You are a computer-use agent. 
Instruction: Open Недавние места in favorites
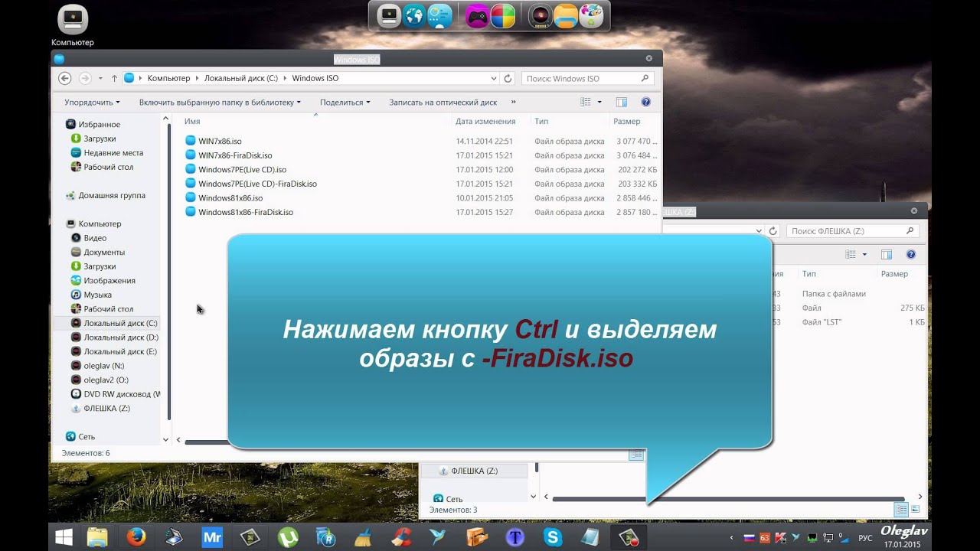(x=113, y=152)
